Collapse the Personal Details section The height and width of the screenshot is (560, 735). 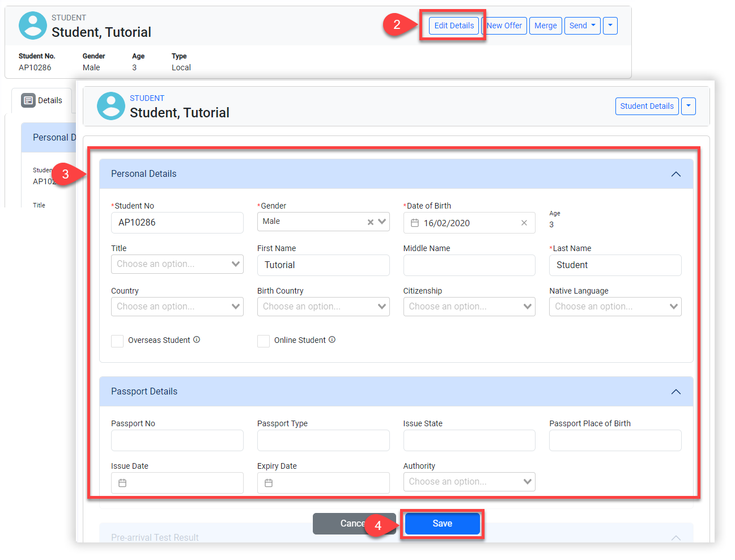[x=675, y=174]
